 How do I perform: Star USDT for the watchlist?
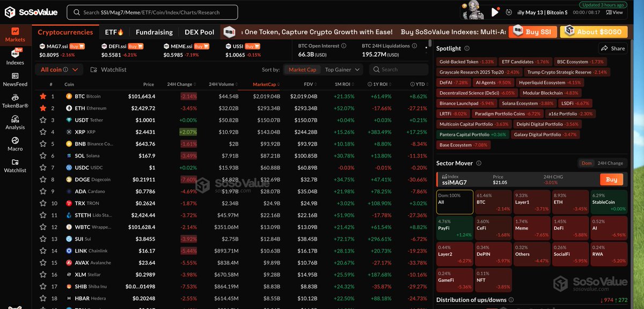(x=43, y=120)
